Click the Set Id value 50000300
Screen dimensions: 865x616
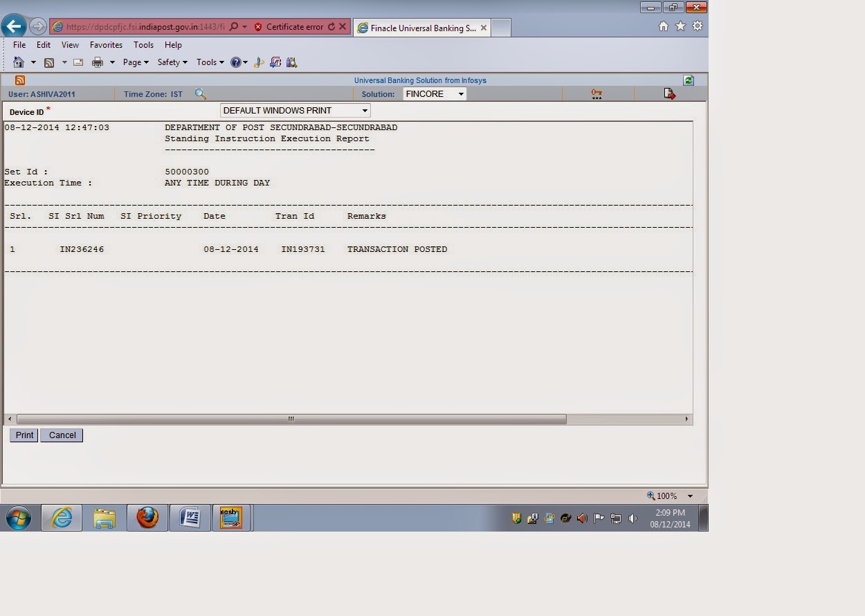(187, 172)
